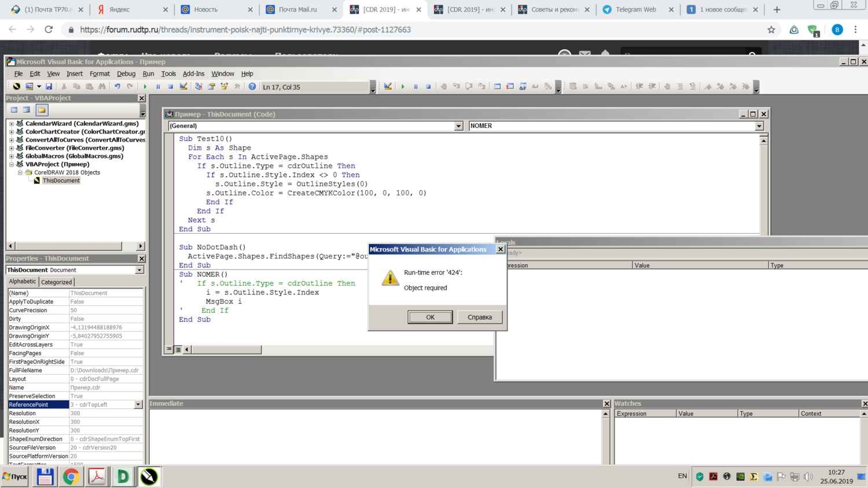Open the Properties Window toolbar icon
868x488 pixels.
(211, 87)
